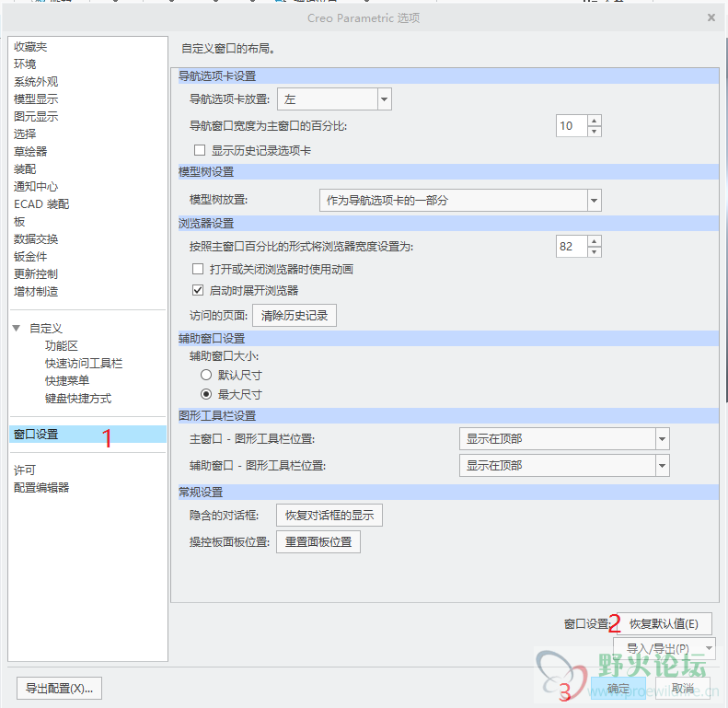Open 钣金件 settings

[x=30, y=257]
